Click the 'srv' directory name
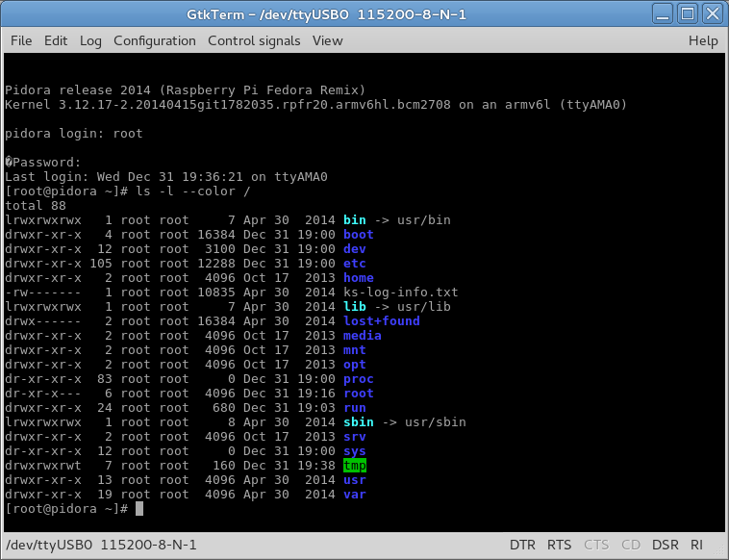The width and height of the screenshot is (729, 560). [354, 436]
